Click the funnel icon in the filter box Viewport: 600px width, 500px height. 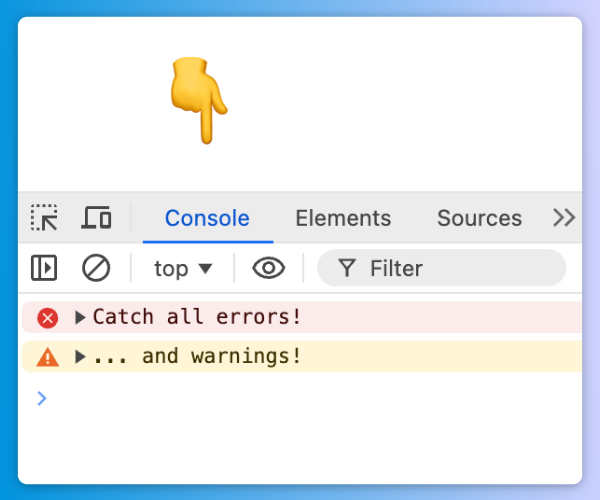347,268
